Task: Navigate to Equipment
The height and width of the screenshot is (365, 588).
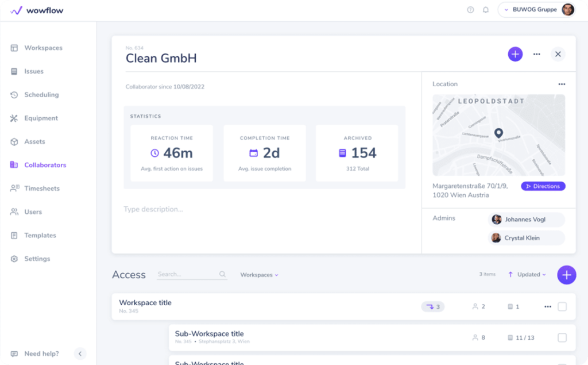Action: click(34, 118)
